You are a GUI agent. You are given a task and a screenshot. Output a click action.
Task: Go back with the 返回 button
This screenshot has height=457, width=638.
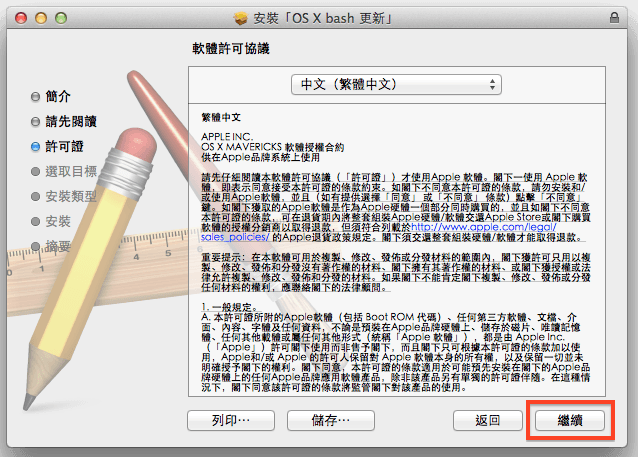coord(489,420)
